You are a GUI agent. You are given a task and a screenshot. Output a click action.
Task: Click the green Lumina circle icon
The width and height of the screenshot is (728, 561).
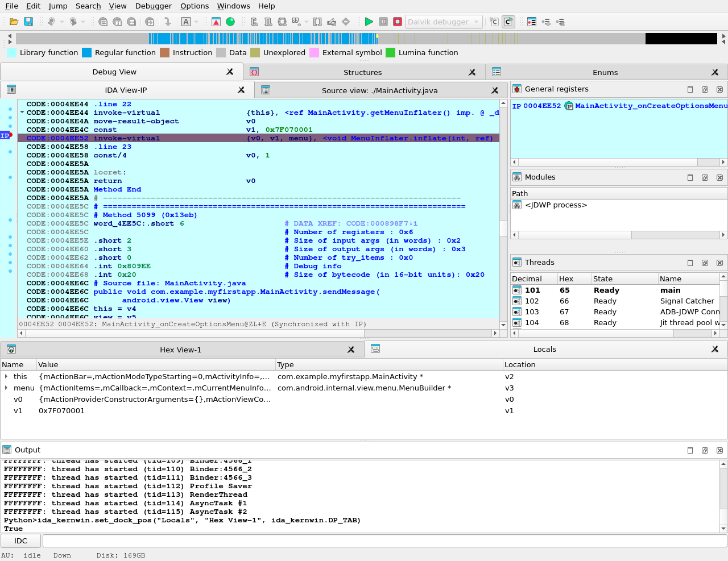230,22
